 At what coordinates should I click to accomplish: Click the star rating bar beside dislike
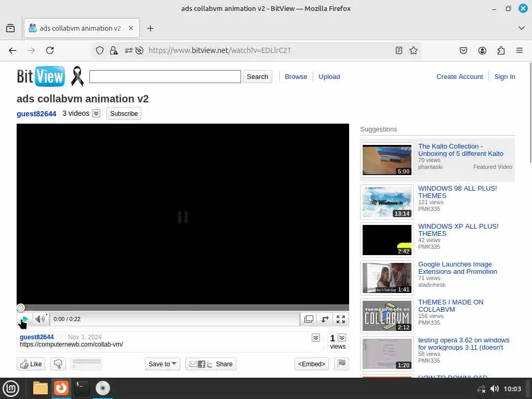tap(87, 364)
